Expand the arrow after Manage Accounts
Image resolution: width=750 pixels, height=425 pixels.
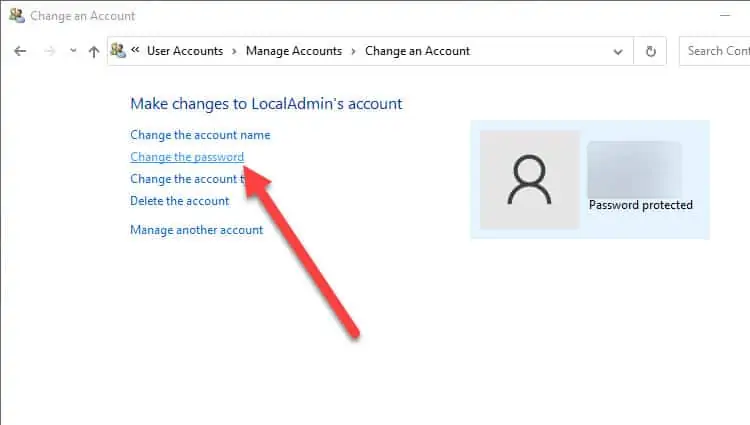[x=353, y=51]
